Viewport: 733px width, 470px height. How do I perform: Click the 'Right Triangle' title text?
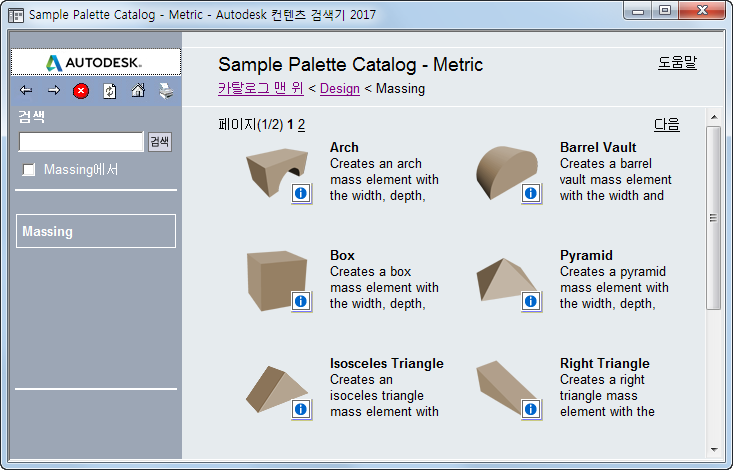(x=604, y=363)
